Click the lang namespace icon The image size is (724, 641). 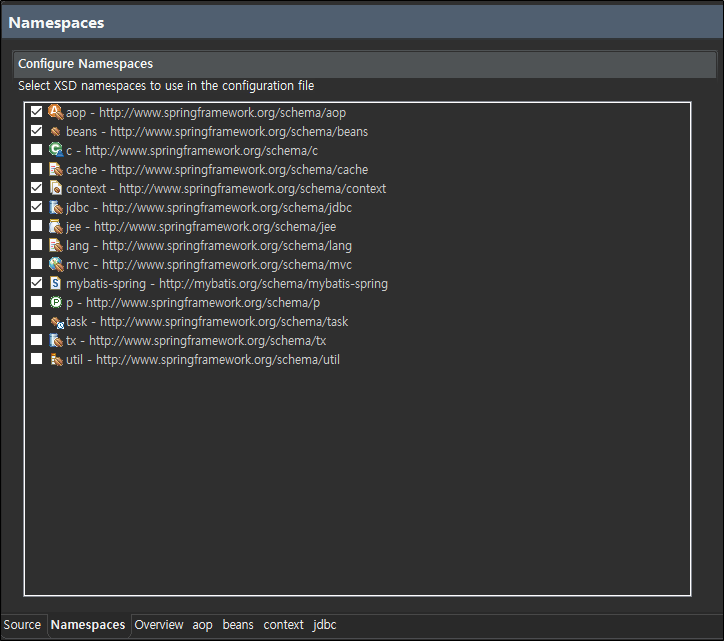coord(55,245)
